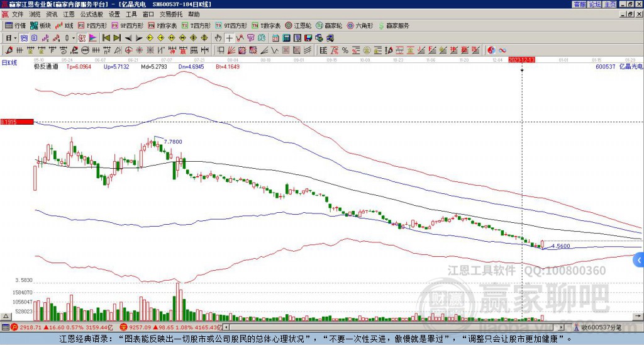The image size is (644, 345).
Task: Open the 公式选股 menu
Action: click(x=91, y=14)
